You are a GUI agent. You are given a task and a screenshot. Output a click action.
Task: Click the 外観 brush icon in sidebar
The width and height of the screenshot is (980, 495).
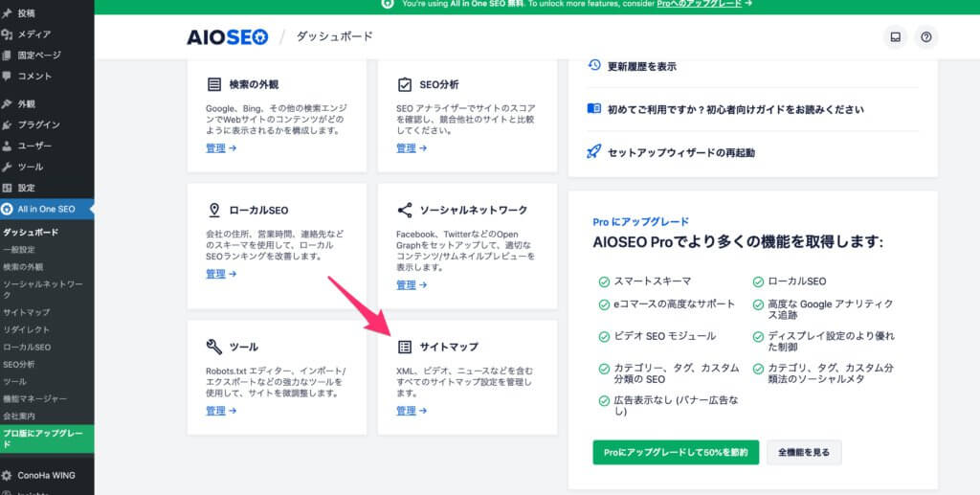7,104
